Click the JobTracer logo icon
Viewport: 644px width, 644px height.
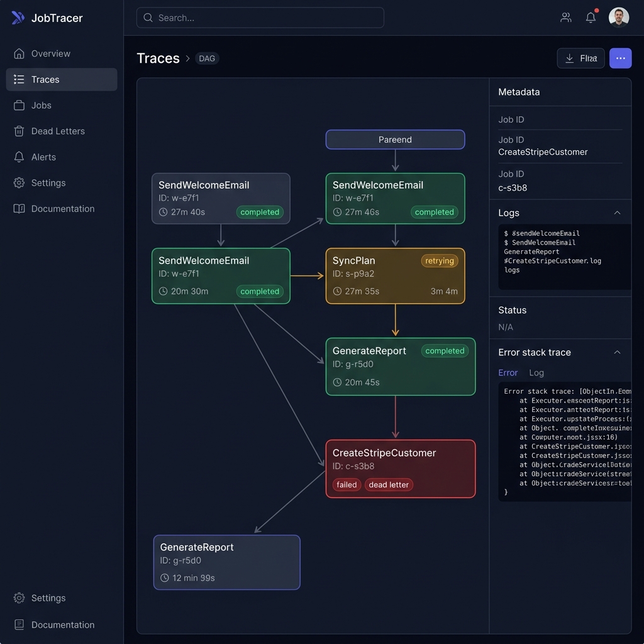(18, 18)
